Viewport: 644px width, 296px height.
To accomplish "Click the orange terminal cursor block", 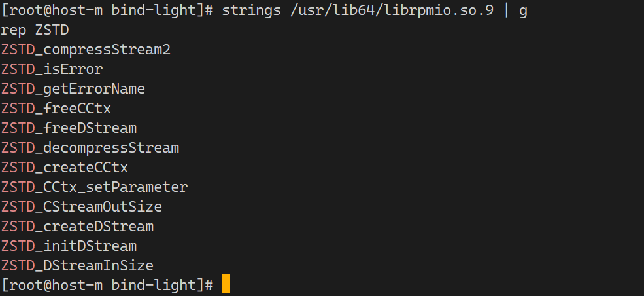I will 226,285.
